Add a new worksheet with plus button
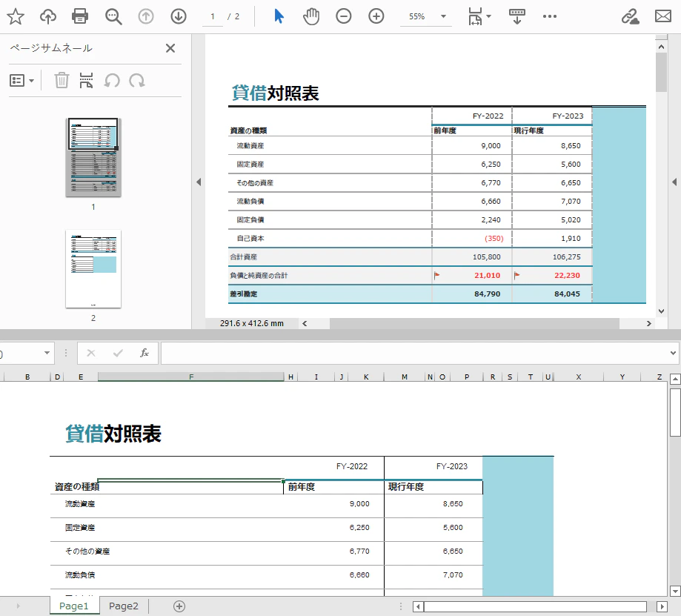681x616 pixels. tap(178, 606)
